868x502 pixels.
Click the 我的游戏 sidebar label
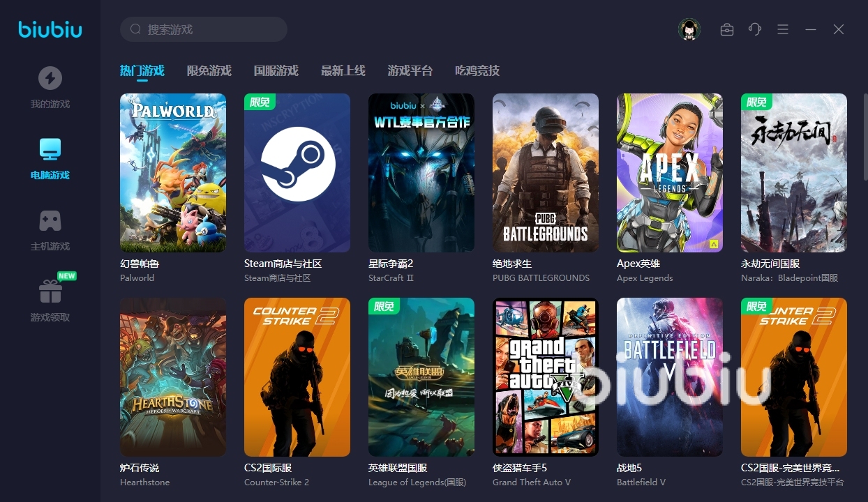(x=50, y=104)
